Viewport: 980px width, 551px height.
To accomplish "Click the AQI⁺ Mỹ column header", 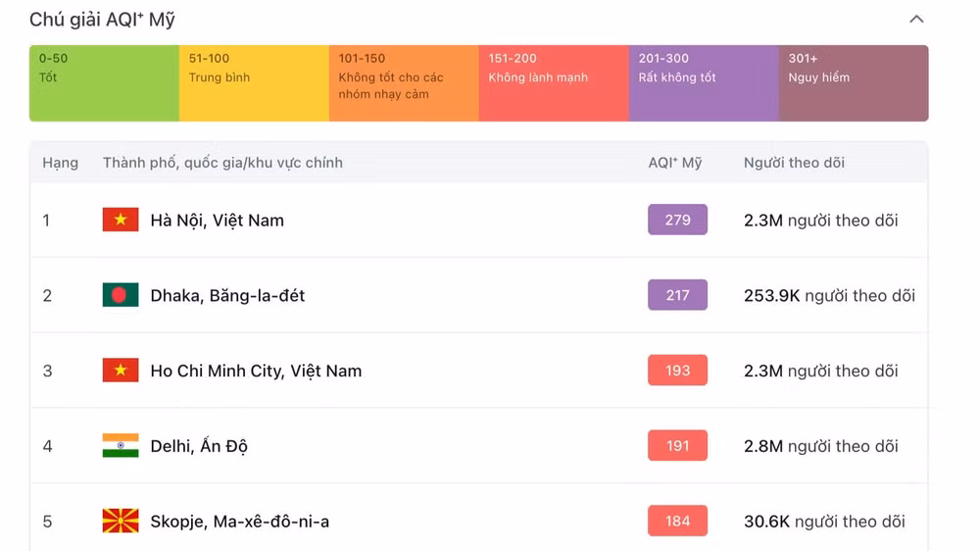I will coord(675,163).
